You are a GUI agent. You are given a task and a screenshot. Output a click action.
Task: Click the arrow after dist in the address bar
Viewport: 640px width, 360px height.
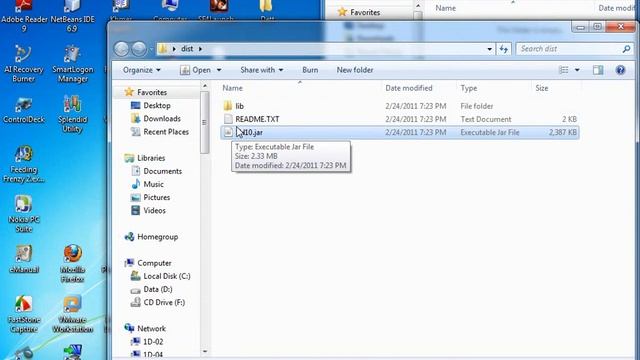pyautogui.click(x=200, y=49)
